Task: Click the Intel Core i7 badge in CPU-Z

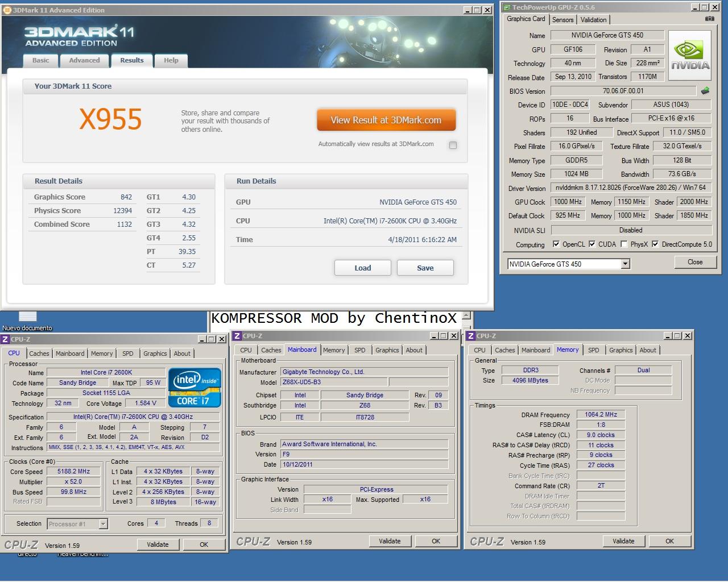Action: 195,387
